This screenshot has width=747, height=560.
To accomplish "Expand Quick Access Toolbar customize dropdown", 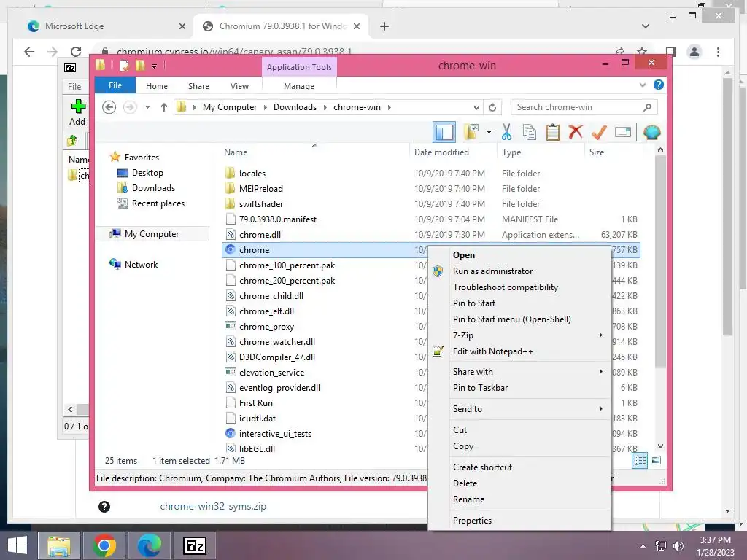I will tap(155, 66).
